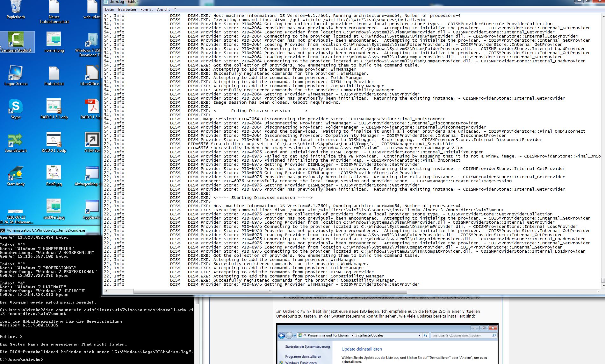This screenshot has width=605, height=364.
Task: Select Neues Textdokument.txt on the desktop
Action: click(x=54, y=12)
